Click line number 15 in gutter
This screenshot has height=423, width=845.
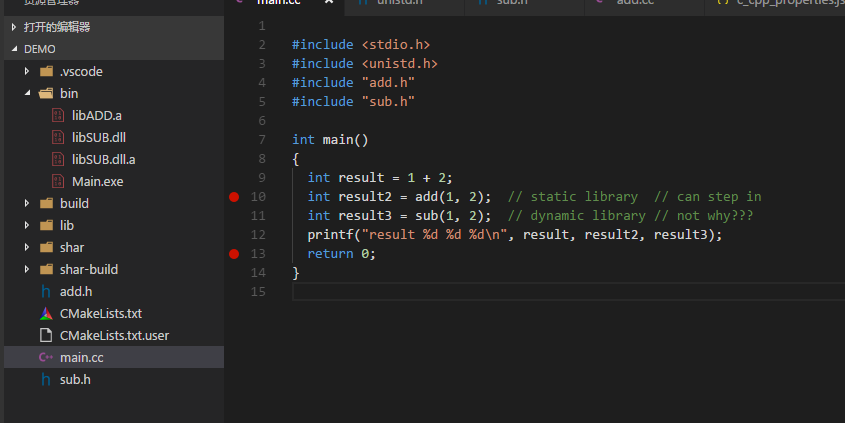click(x=258, y=292)
